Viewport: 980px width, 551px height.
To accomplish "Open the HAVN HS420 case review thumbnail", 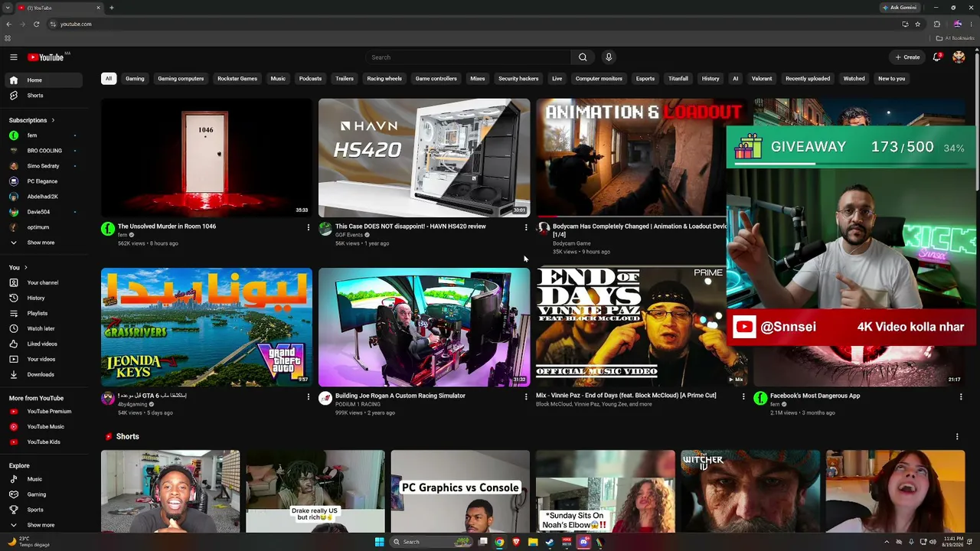I will (x=424, y=158).
